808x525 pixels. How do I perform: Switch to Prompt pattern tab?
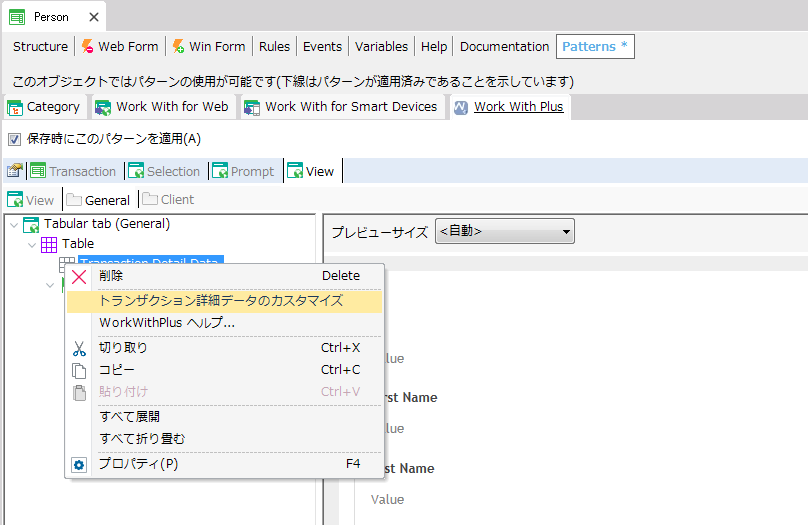(252, 172)
